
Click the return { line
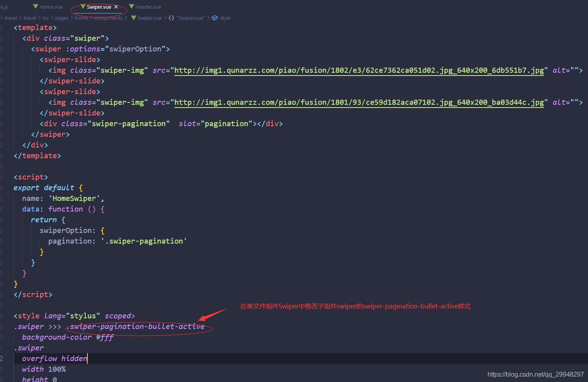48,219
